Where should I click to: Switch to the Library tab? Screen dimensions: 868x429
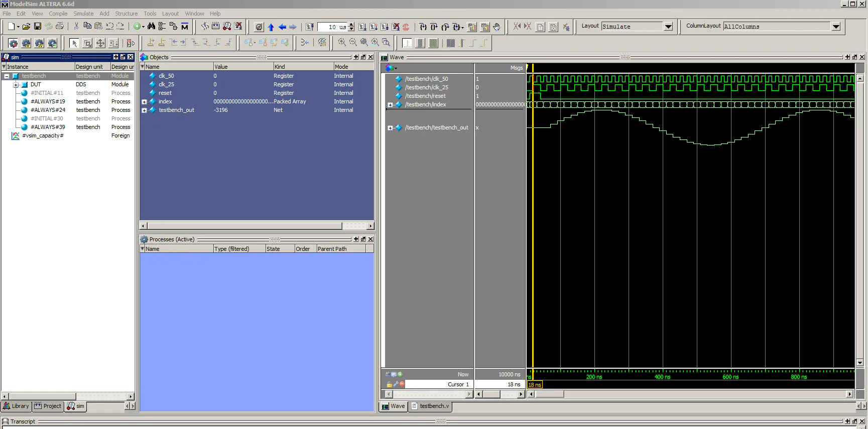pyautogui.click(x=17, y=406)
